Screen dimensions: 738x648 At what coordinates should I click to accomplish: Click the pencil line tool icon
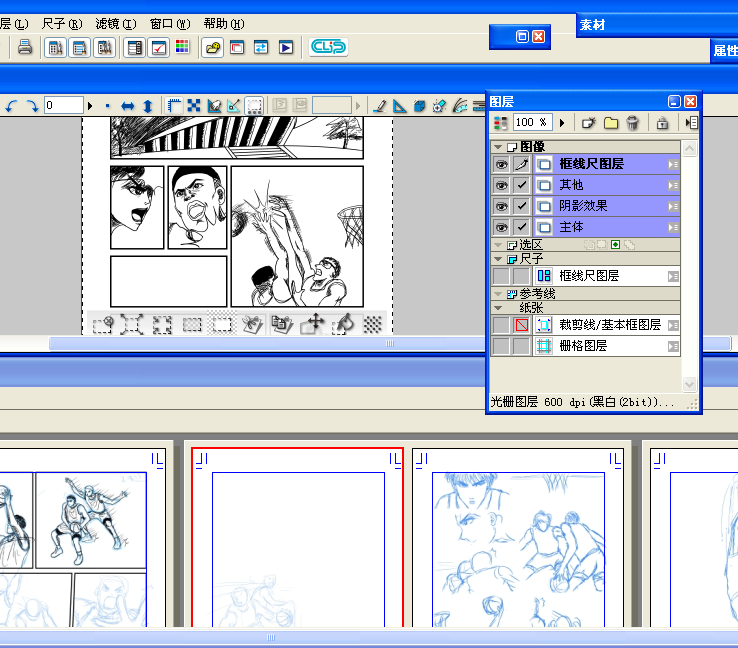click(x=380, y=106)
